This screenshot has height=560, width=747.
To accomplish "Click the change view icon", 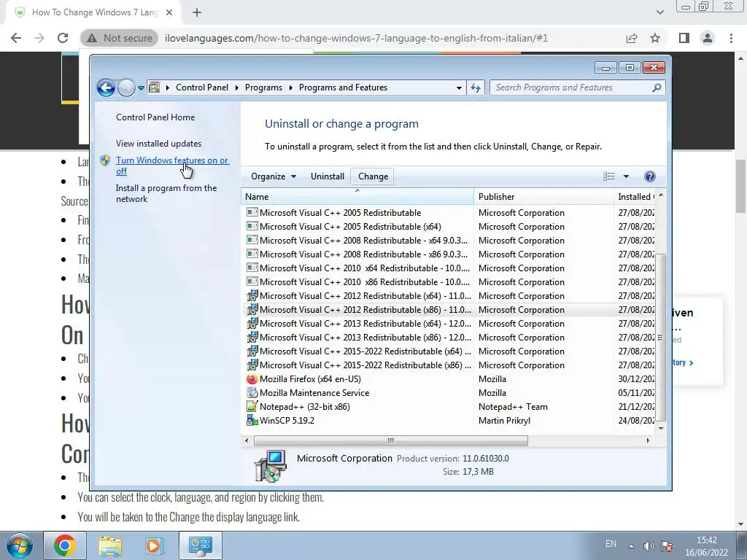I will (x=609, y=176).
